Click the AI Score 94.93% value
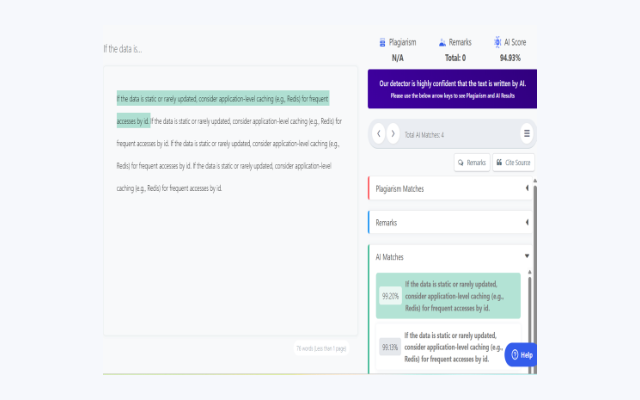 click(x=510, y=58)
